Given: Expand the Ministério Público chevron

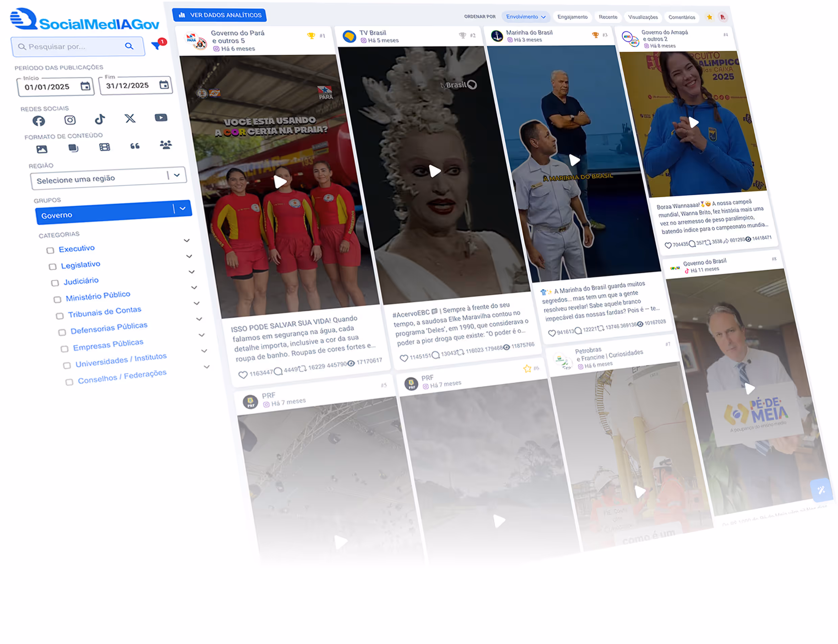Looking at the screenshot, I should (x=194, y=287).
